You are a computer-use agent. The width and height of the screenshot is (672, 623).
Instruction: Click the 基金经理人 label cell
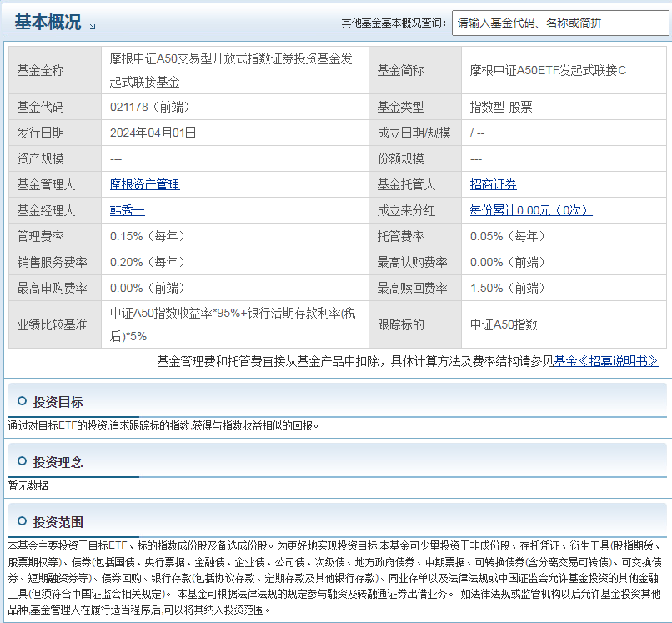[x=55, y=210]
